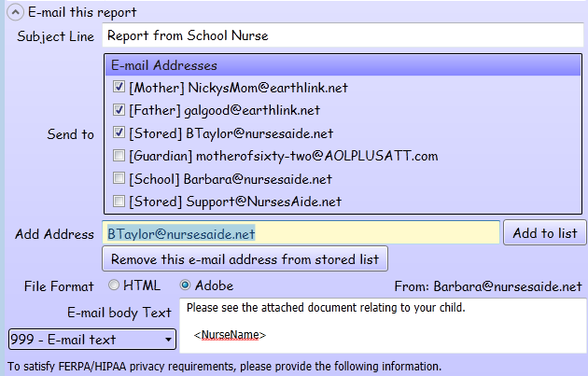Uncheck Stored BTaylor@nursesaide.net checkbox

[x=119, y=132]
